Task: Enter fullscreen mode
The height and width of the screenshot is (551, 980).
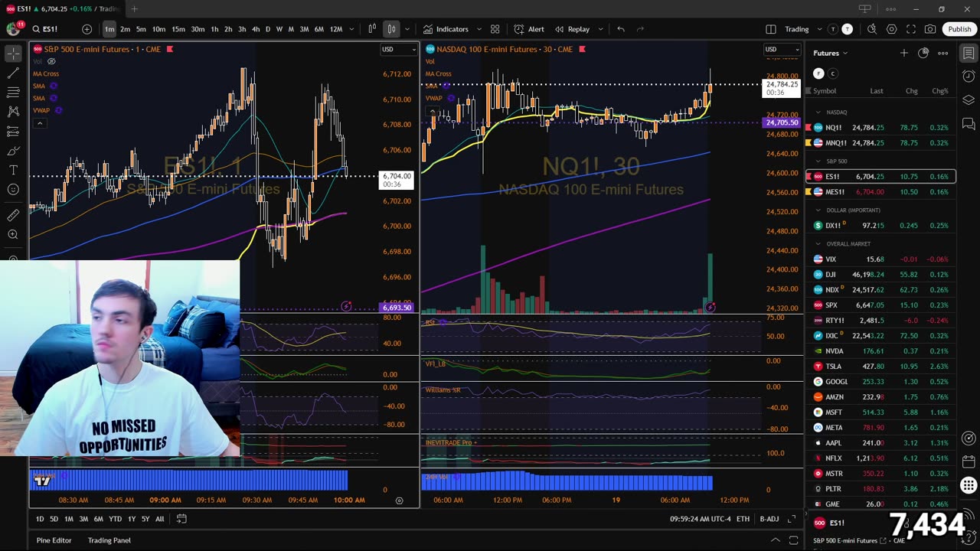Action: [911, 29]
